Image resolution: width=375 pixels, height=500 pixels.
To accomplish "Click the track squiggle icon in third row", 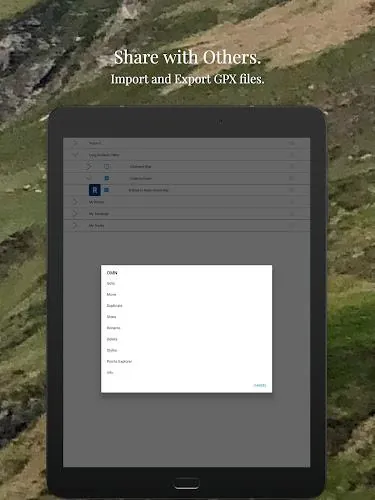I will (x=89, y=166).
